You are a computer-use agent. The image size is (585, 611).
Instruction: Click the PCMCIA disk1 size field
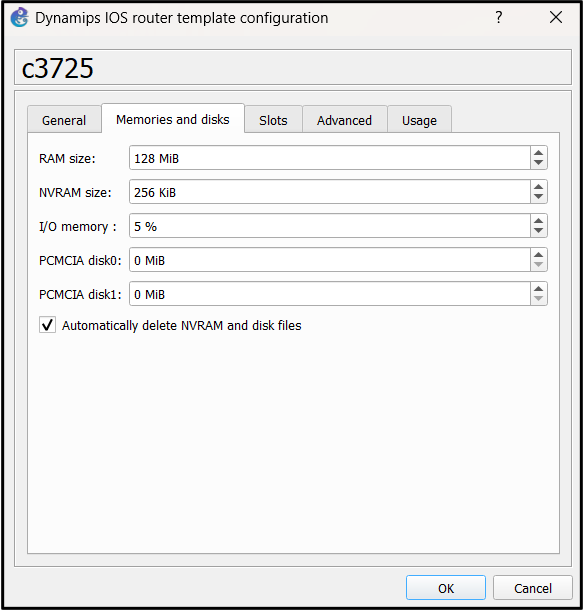(x=329, y=294)
